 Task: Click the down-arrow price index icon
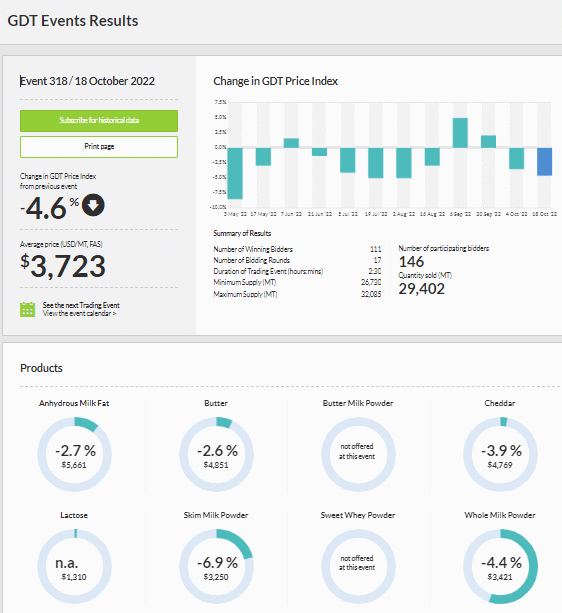point(93,205)
